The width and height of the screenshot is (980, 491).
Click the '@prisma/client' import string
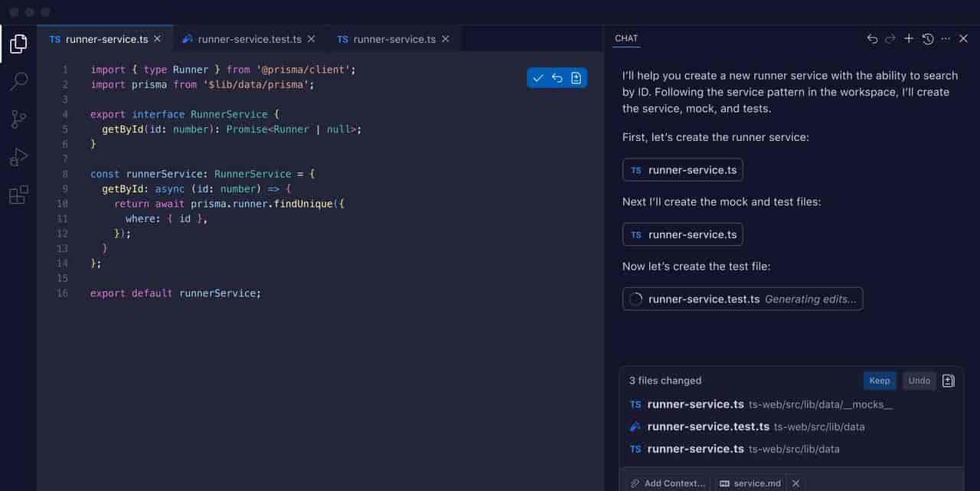coord(303,70)
